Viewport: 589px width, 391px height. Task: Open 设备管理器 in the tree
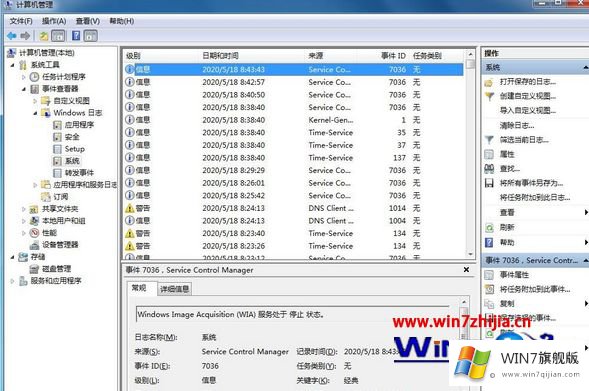[60, 245]
